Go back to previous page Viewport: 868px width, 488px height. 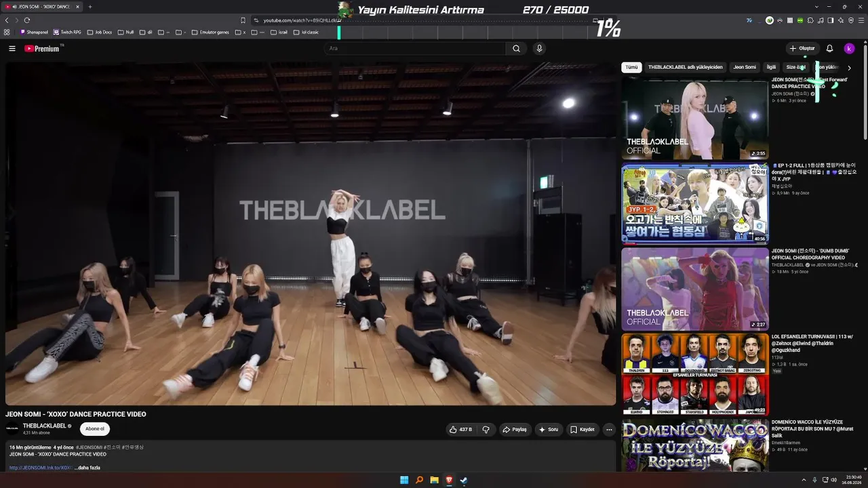7,20
